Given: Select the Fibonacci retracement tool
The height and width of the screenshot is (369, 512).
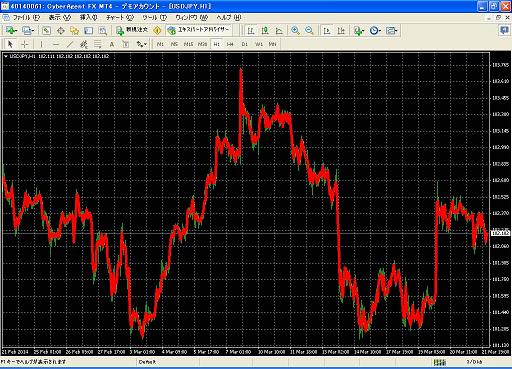Looking at the screenshot, I should coord(98,44).
